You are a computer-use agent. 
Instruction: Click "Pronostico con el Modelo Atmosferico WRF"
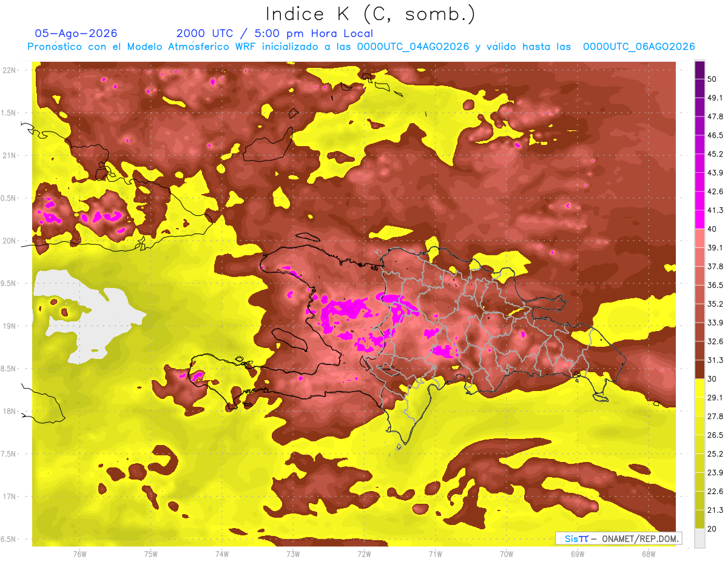(142, 47)
